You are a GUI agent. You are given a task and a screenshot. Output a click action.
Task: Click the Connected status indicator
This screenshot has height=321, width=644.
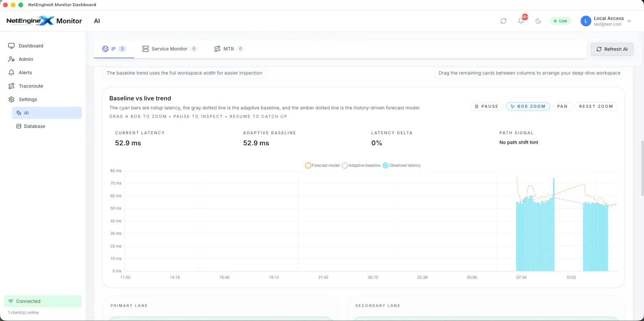43,301
